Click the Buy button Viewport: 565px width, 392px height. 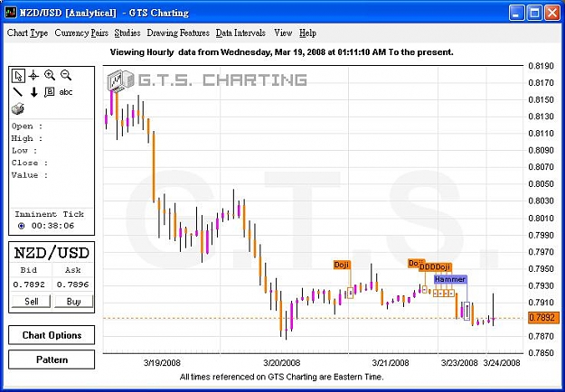(x=73, y=302)
